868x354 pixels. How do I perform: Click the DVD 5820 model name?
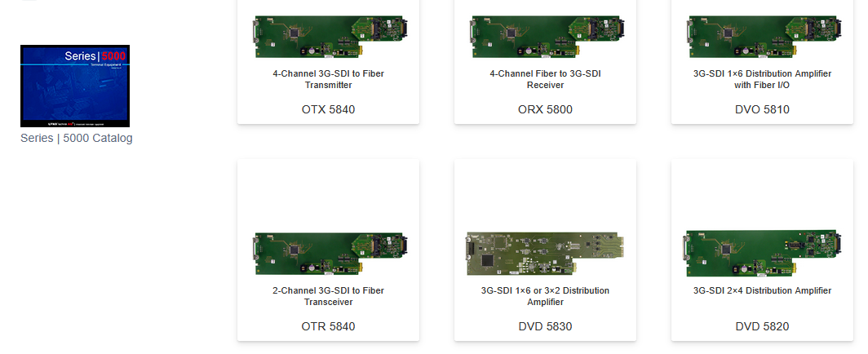tap(762, 326)
